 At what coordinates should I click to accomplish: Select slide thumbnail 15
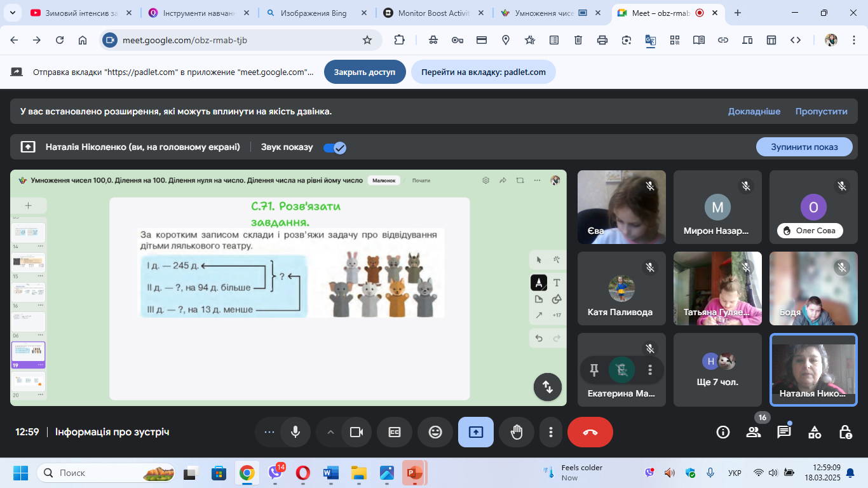[29, 262]
